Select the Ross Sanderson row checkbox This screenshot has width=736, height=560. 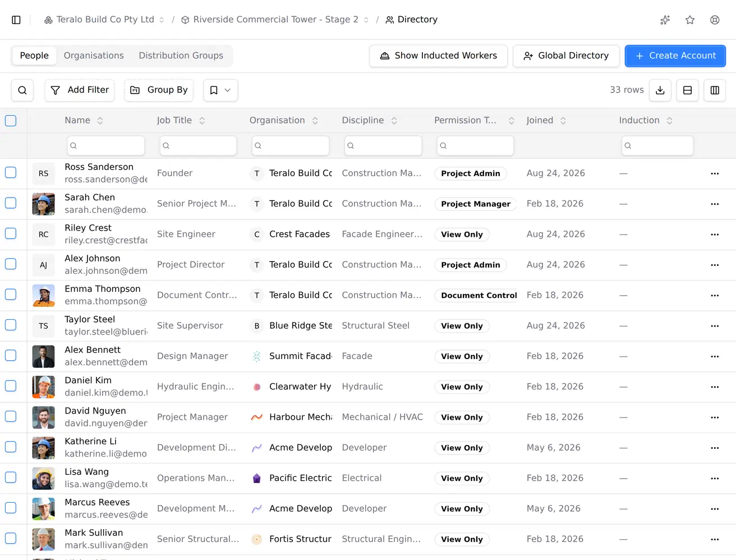coord(11,173)
